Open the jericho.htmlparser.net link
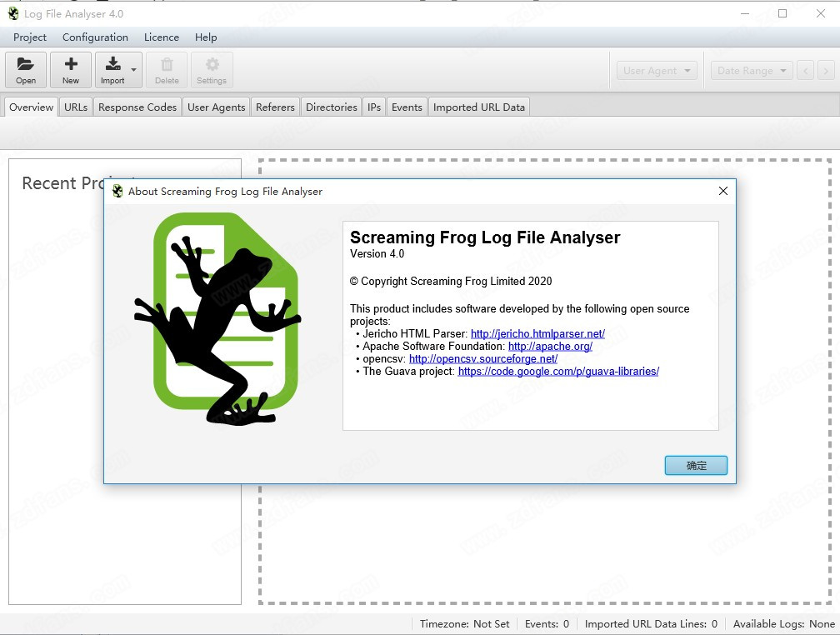 coord(537,334)
